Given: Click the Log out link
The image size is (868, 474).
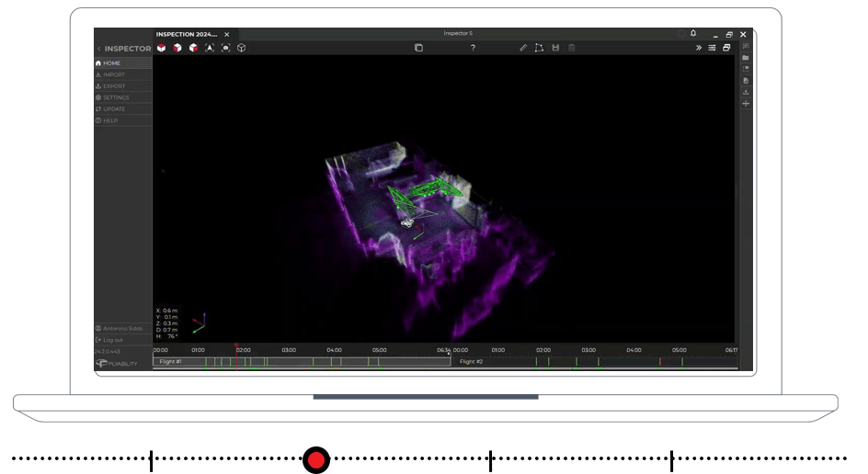Looking at the screenshot, I should 113,340.
